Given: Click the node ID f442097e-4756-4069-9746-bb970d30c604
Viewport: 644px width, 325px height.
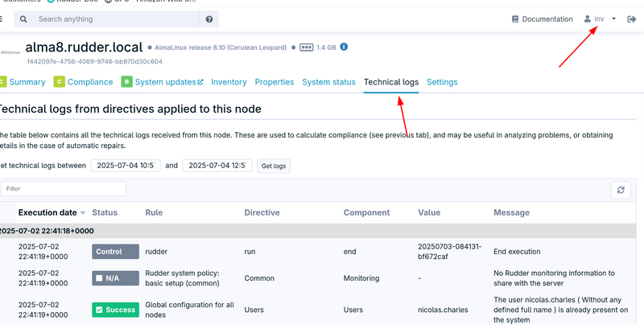Looking at the screenshot, I should point(95,62).
